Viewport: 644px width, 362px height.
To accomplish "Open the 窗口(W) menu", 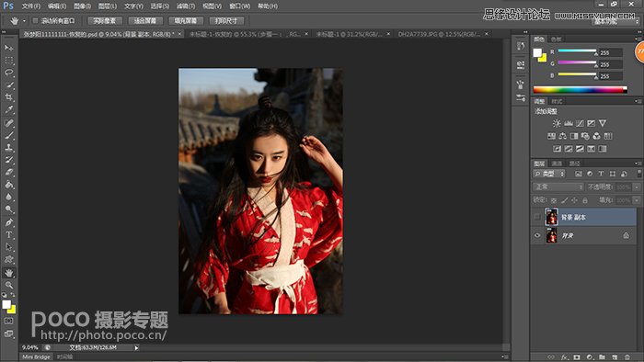I will pyautogui.click(x=239, y=6).
